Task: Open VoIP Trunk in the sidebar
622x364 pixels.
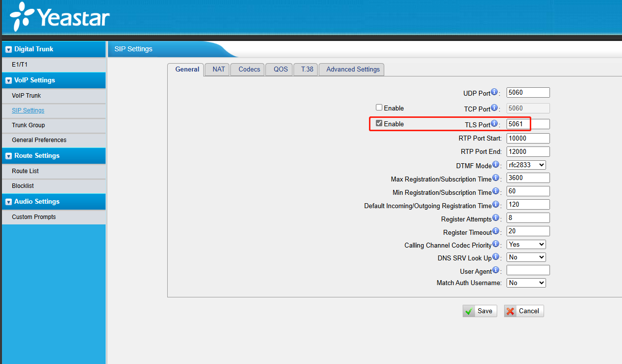Action: click(x=27, y=96)
